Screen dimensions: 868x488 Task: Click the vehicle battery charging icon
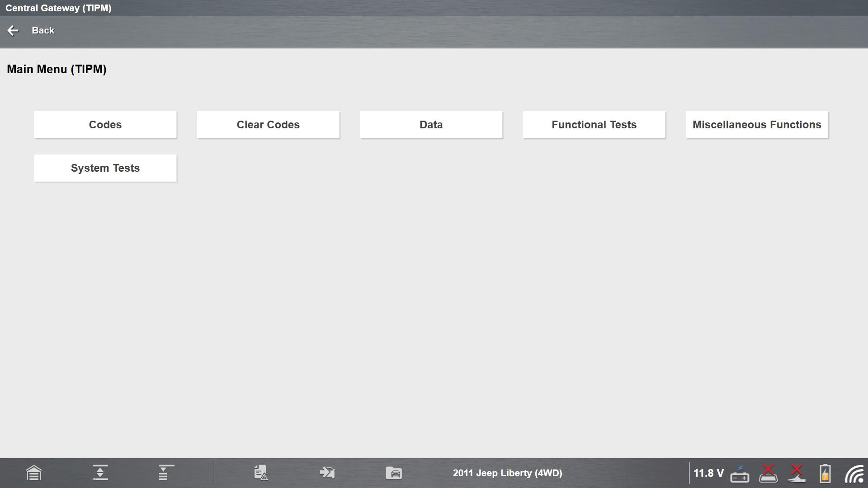(x=740, y=474)
